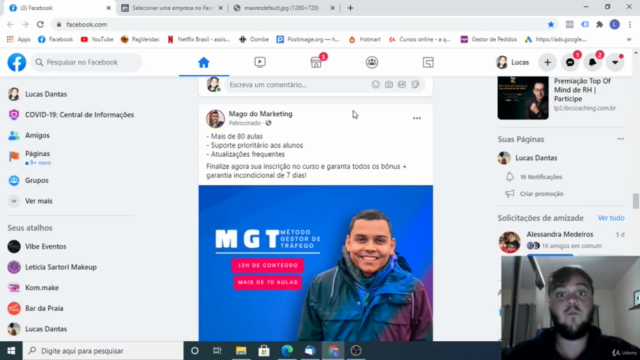This screenshot has width=640, height=360.
Task: Switch to maxresdefault.jpg tab
Action: click(x=284, y=8)
